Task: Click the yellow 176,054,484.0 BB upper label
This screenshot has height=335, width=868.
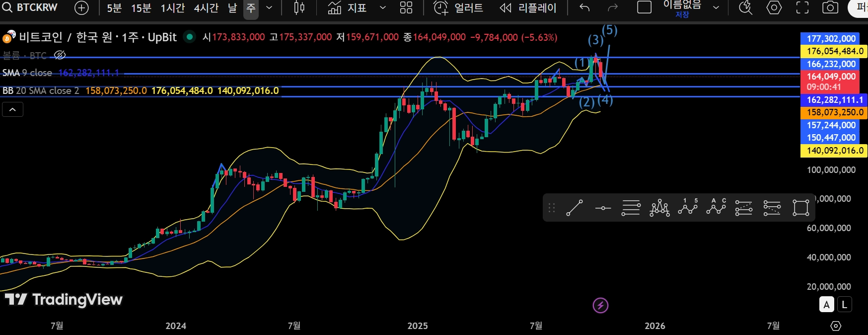Action: pos(834,51)
